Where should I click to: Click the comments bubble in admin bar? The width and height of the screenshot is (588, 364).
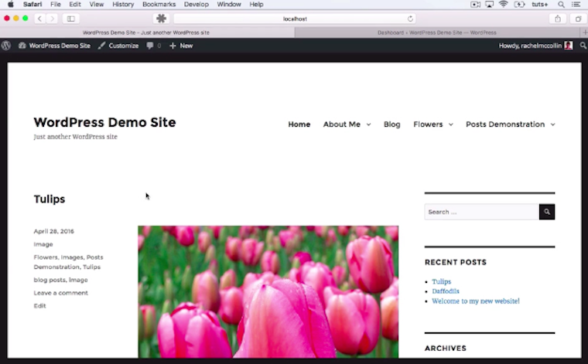154,46
